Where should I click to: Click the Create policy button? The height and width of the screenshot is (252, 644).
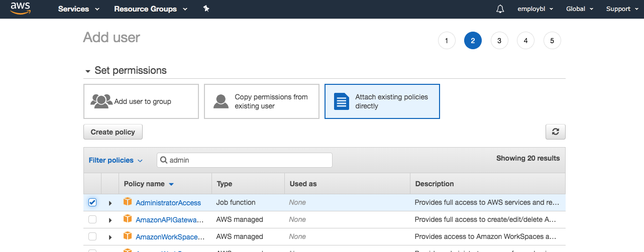[113, 132]
